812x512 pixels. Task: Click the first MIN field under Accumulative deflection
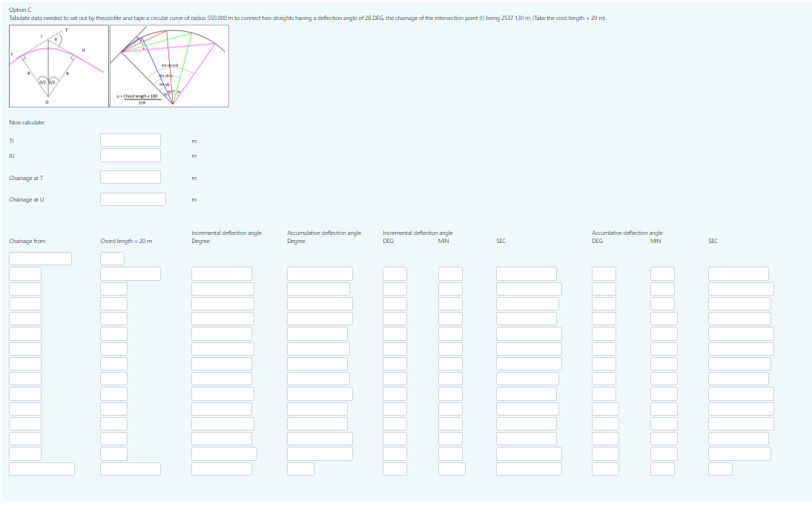point(664,273)
